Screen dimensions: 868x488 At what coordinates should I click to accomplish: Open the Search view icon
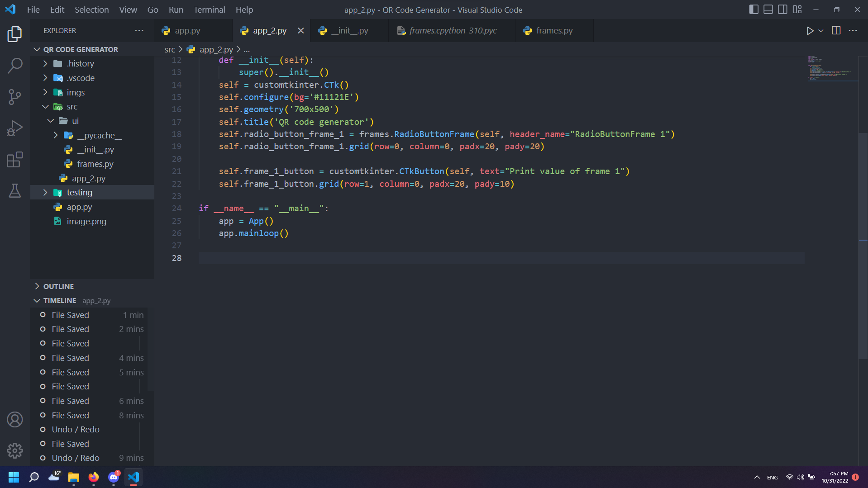point(14,65)
